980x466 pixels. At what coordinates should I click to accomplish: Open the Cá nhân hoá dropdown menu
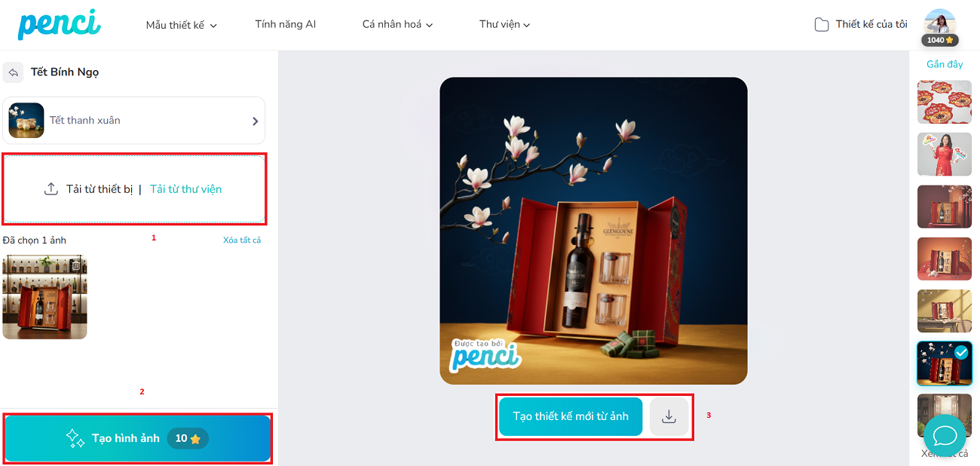(x=397, y=24)
